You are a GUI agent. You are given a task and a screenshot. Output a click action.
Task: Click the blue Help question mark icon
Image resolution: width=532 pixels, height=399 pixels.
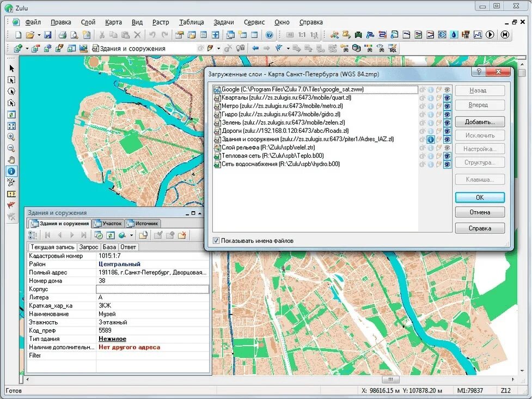(x=269, y=35)
